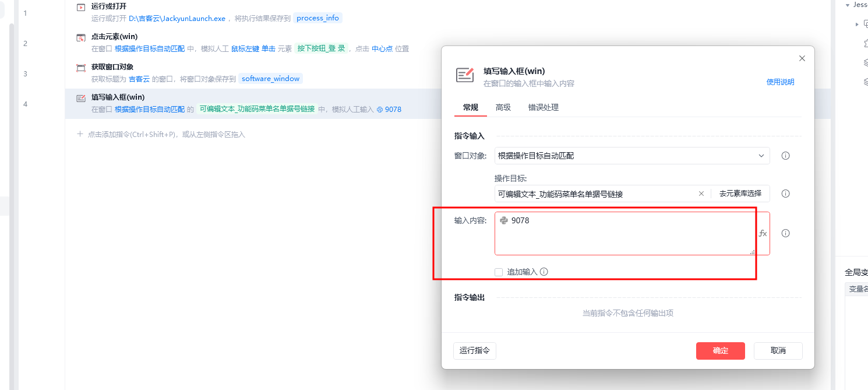The image size is (868, 390).
Task: Enable the 追加输入 checkbox
Action: coord(499,272)
